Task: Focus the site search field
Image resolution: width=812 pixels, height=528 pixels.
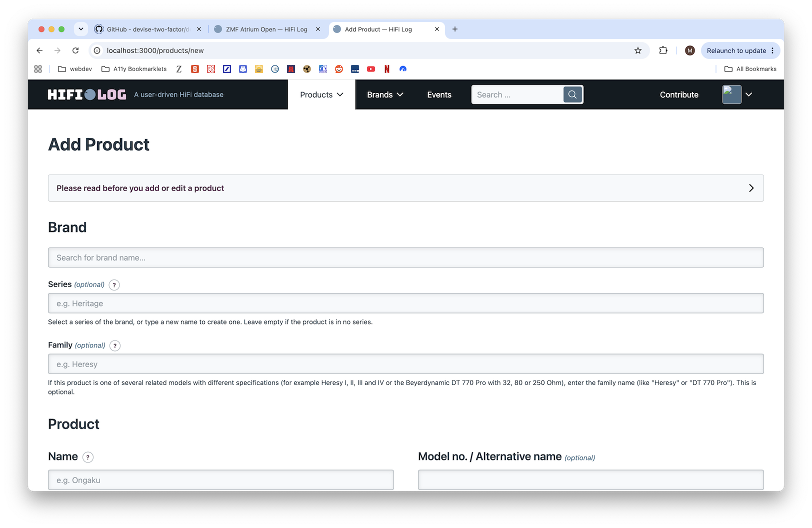Action: 517,94
